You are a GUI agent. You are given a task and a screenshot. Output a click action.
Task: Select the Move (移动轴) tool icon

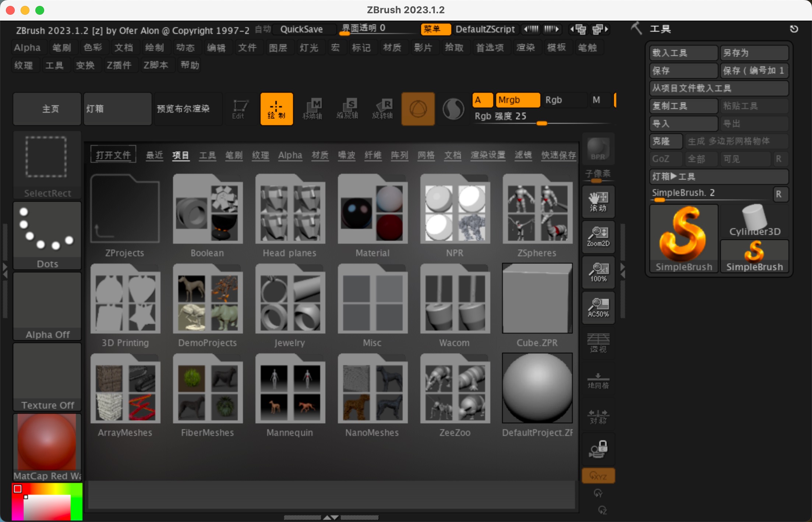point(312,109)
